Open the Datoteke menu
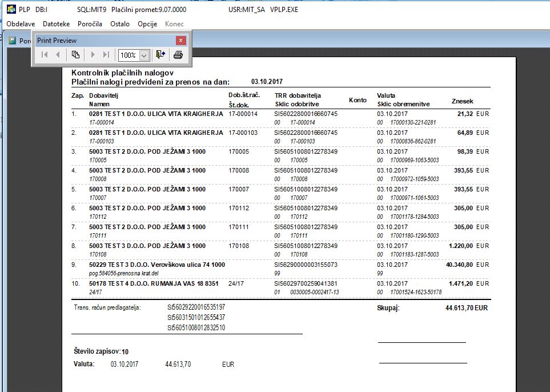Image resolution: width=550 pixels, height=392 pixels. (x=56, y=24)
